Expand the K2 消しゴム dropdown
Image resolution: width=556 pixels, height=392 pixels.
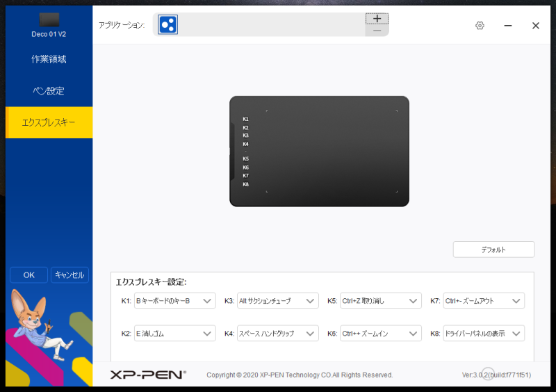point(175,334)
